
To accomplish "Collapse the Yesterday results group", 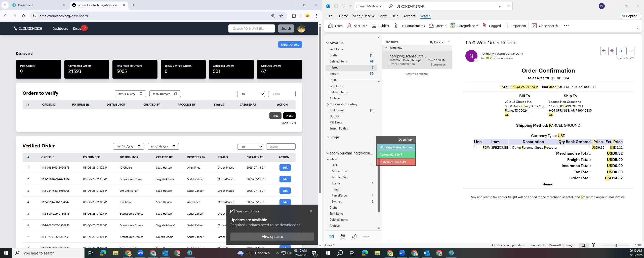I will [x=386, y=48].
